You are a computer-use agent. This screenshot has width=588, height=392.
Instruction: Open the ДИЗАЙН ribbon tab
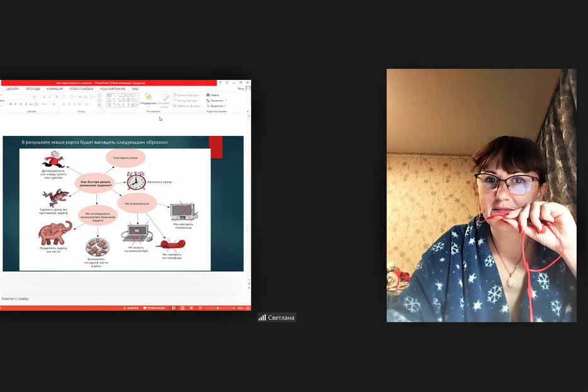click(13, 89)
